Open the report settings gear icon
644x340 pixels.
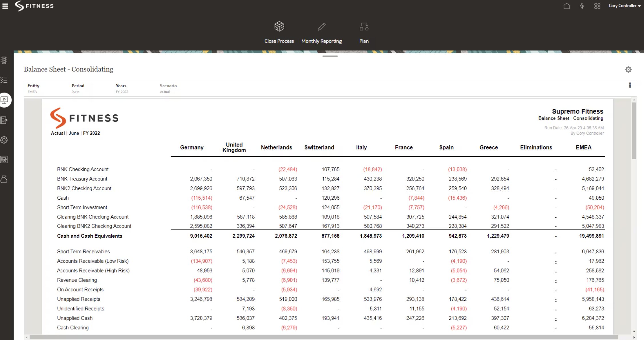click(x=628, y=69)
